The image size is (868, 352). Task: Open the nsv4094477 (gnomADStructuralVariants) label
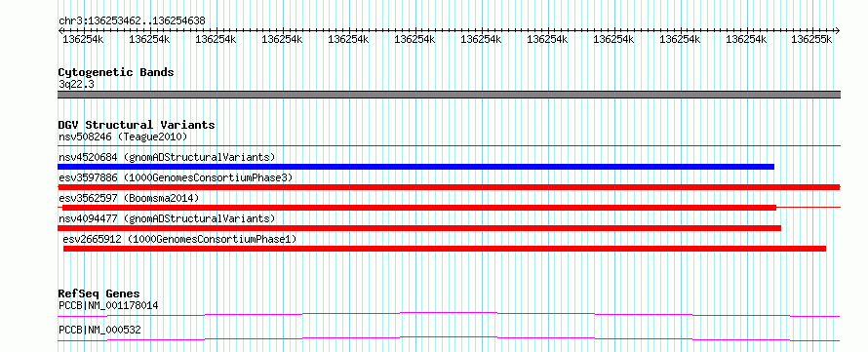click(167, 218)
